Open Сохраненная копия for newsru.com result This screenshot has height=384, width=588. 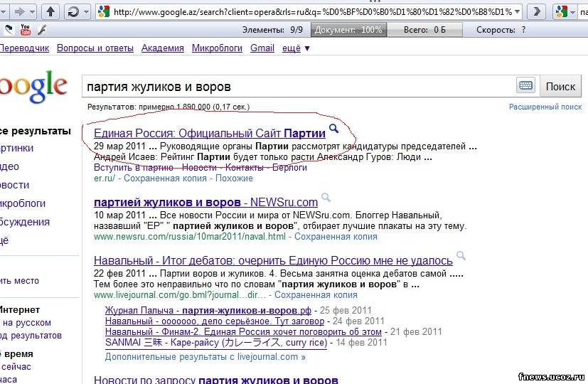point(336,237)
